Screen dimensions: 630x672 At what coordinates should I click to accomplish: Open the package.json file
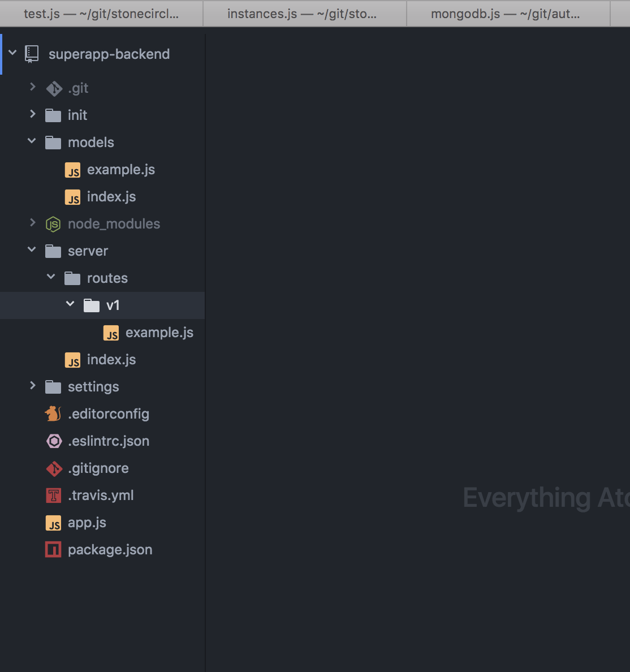click(x=110, y=550)
